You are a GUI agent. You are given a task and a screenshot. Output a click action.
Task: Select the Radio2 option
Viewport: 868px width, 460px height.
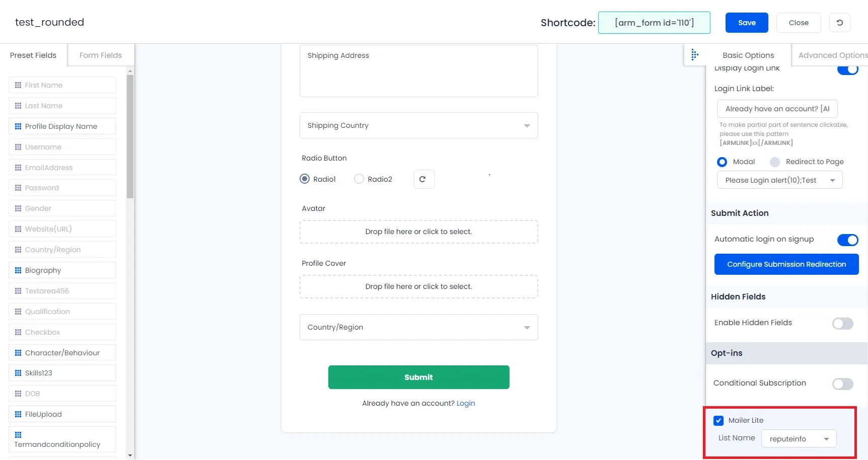tap(359, 179)
